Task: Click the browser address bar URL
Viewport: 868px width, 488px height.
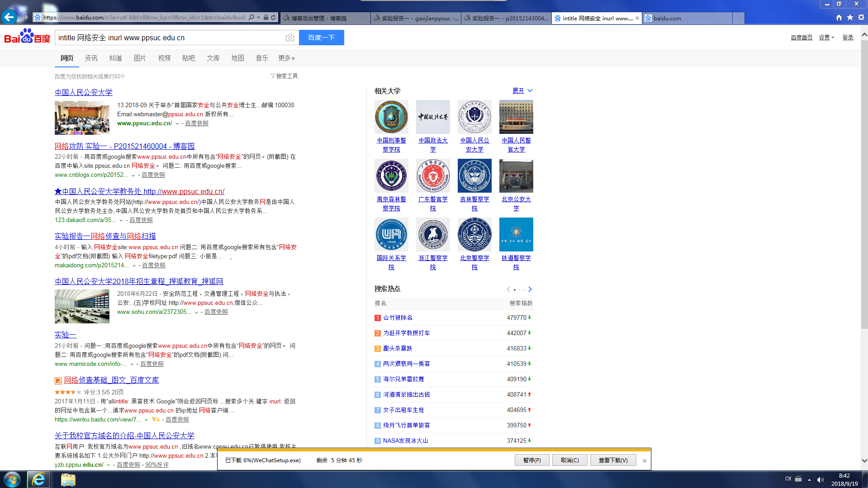Action: coord(145,18)
